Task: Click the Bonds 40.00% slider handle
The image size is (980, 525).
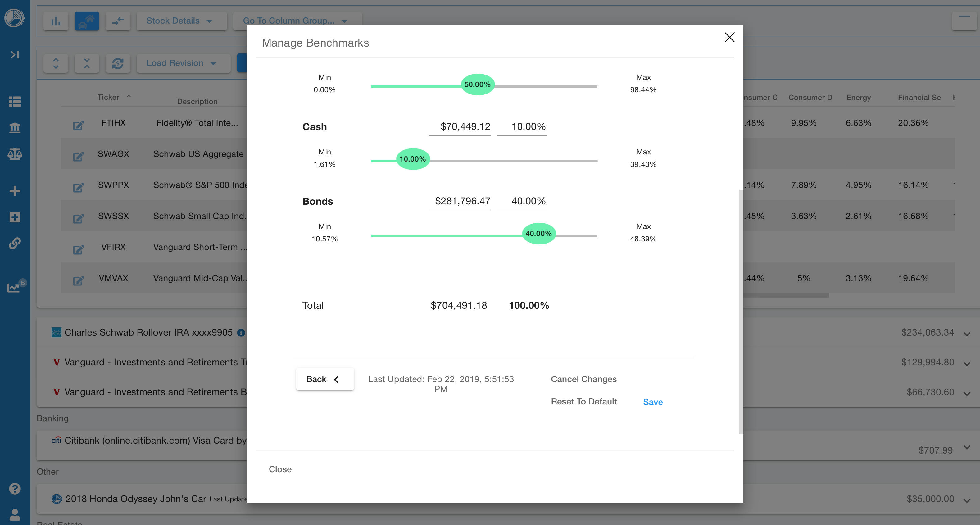Action: 538,234
